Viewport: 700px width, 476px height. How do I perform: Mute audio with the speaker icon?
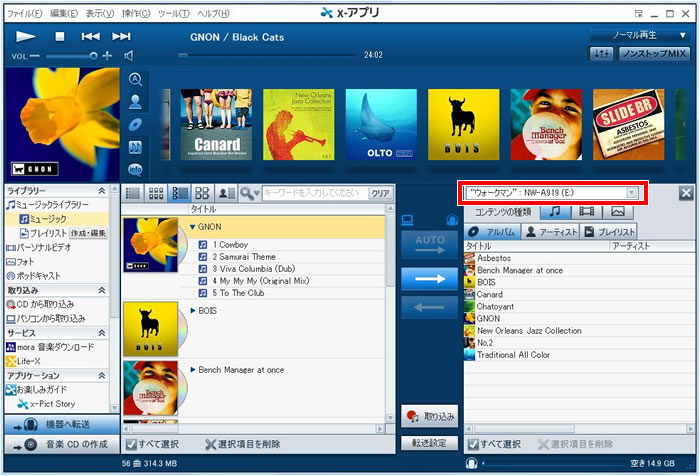coord(129,56)
